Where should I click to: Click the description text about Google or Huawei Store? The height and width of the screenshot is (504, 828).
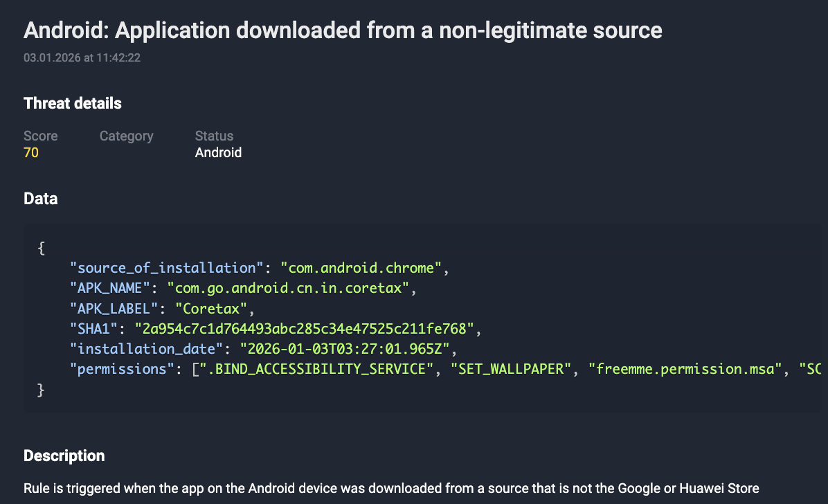391,488
